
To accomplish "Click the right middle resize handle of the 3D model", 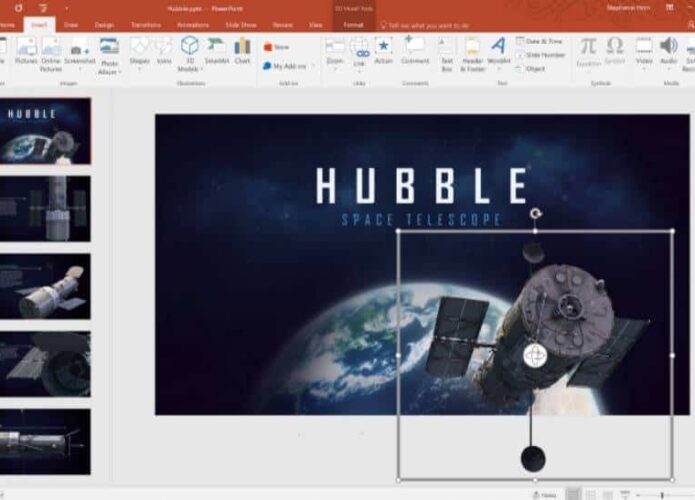I will coord(672,355).
